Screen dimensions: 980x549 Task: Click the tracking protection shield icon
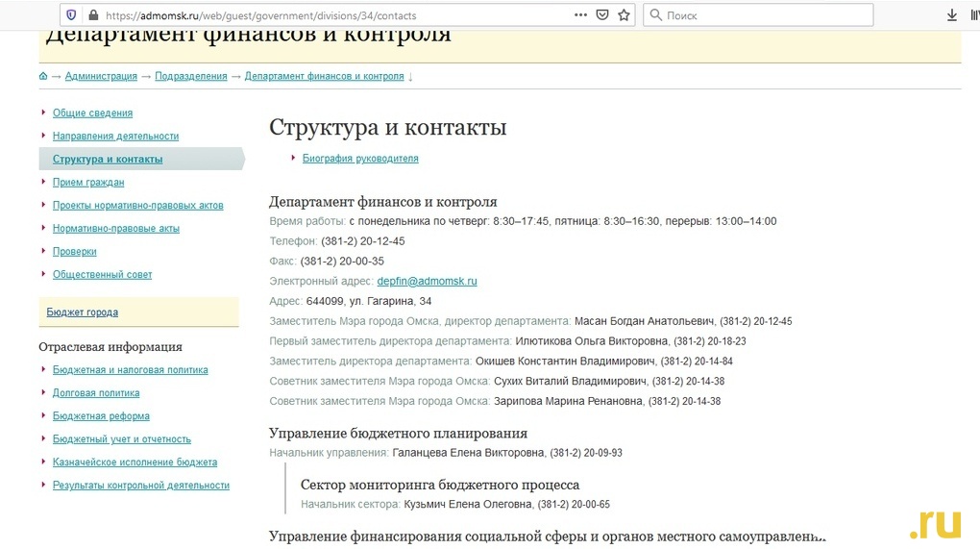71,15
